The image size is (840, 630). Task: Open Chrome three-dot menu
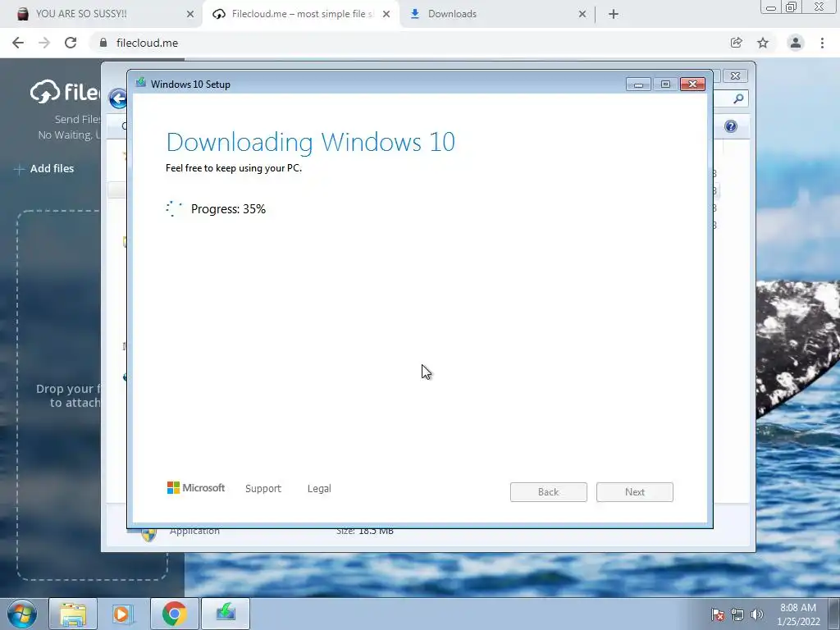coord(822,43)
